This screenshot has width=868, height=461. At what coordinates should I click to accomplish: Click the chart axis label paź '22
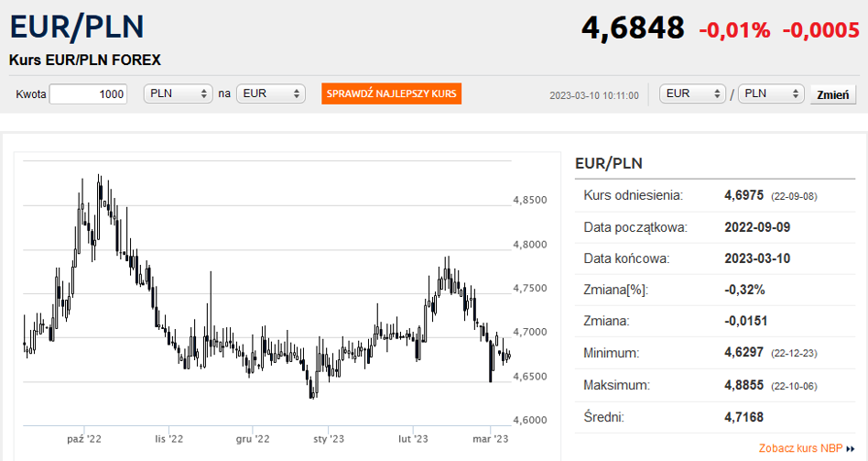tap(84, 439)
